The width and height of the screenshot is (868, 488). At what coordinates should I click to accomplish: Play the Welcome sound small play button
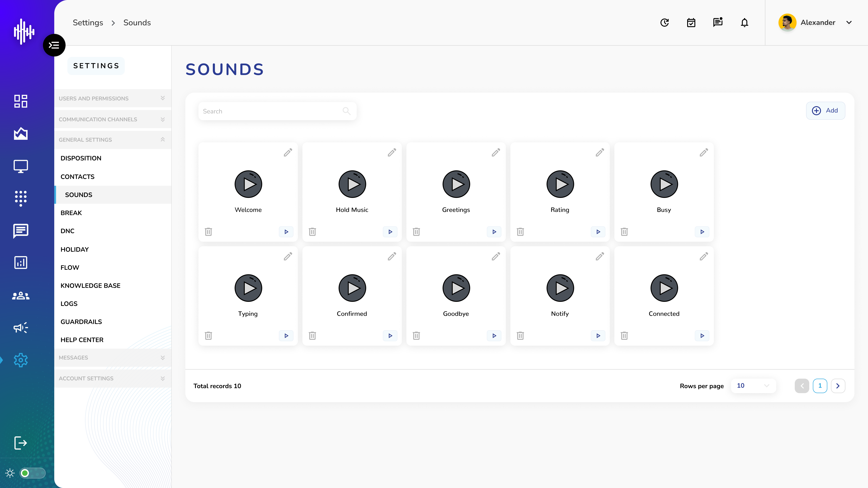286,232
